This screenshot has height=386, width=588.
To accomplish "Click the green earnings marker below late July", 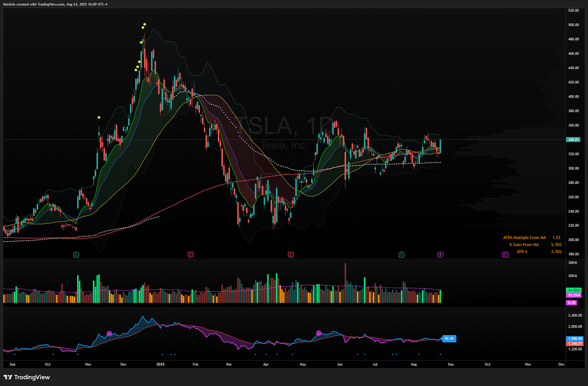I will pyautogui.click(x=401, y=255).
